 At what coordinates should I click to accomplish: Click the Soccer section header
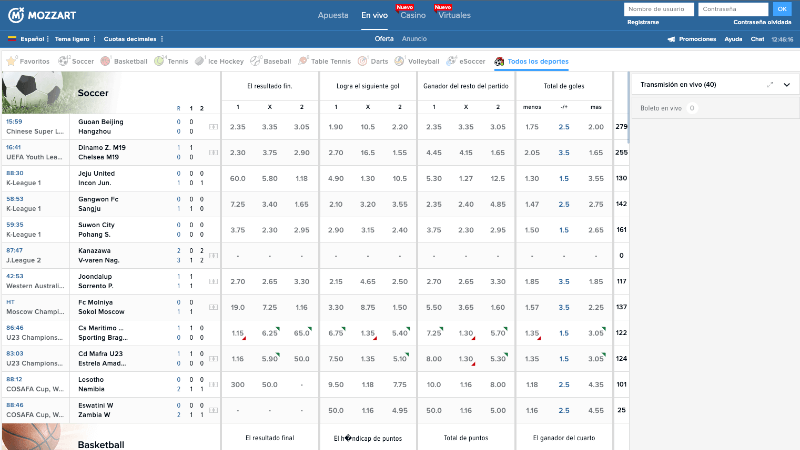[93, 93]
